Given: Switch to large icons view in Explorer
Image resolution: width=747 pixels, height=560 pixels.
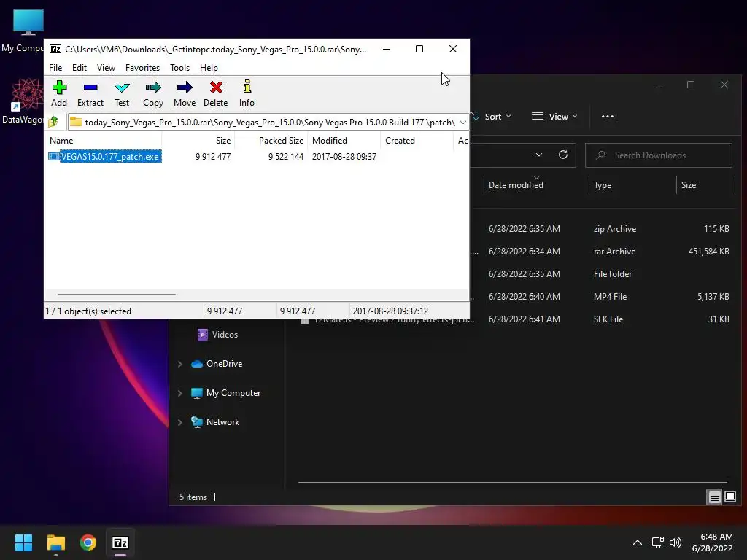Looking at the screenshot, I should (x=729, y=497).
